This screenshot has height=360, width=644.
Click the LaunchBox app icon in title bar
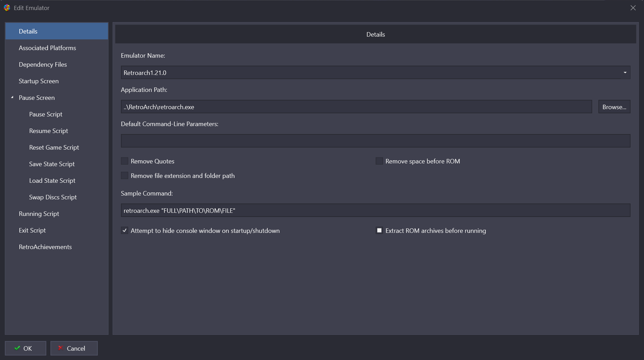7,8
